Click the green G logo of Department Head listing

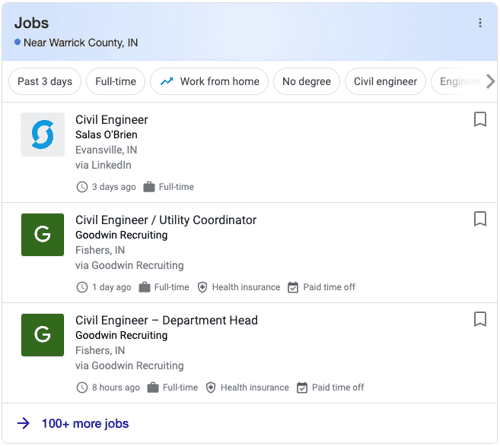43,335
